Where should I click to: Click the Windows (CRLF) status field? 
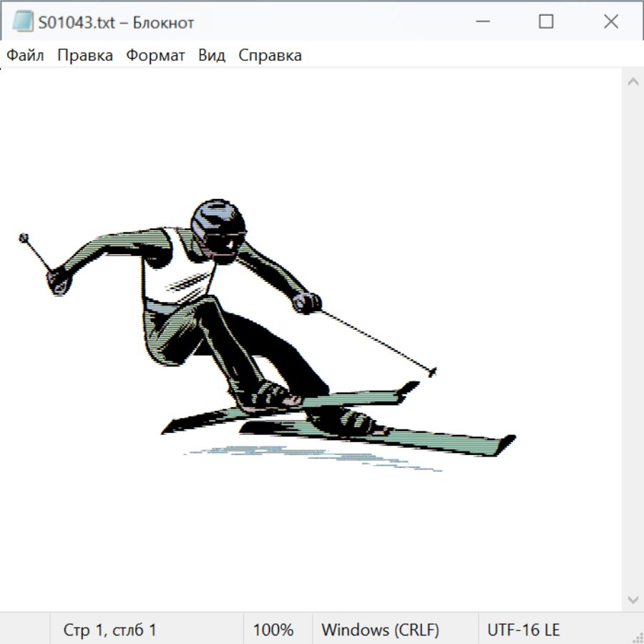pos(380,630)
